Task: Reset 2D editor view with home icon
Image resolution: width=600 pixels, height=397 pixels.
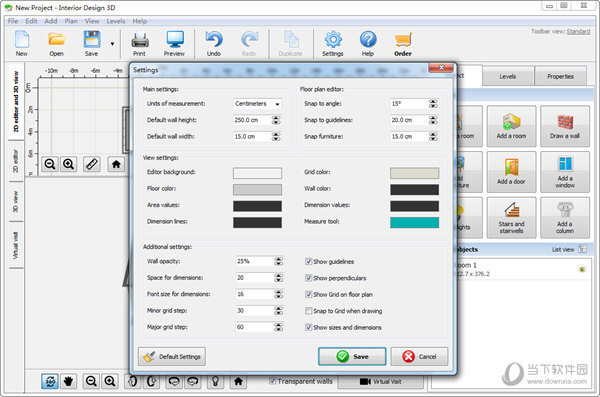Action: 116,164
